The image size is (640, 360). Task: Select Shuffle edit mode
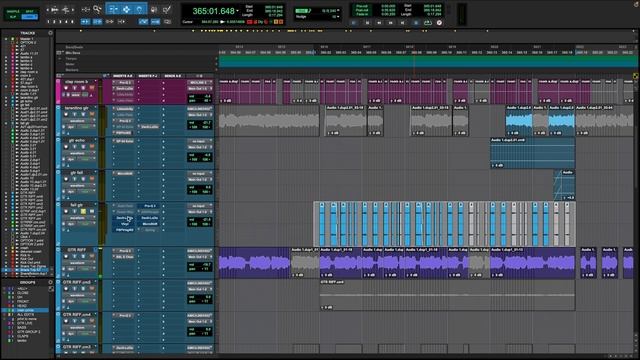click(x=13, y=11)
